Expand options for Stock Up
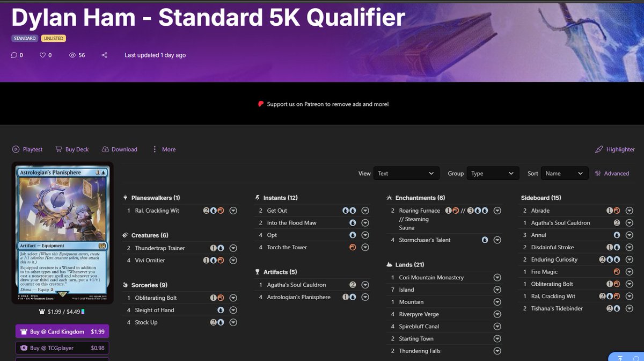This screenshot has height=361, width=644. (233, 322)
